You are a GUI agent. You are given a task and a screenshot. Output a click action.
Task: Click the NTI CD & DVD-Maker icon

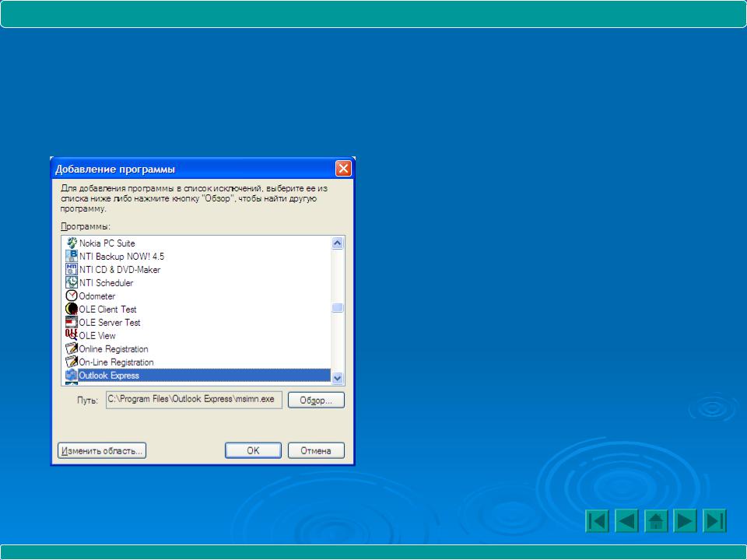click(x=72, y=270)
